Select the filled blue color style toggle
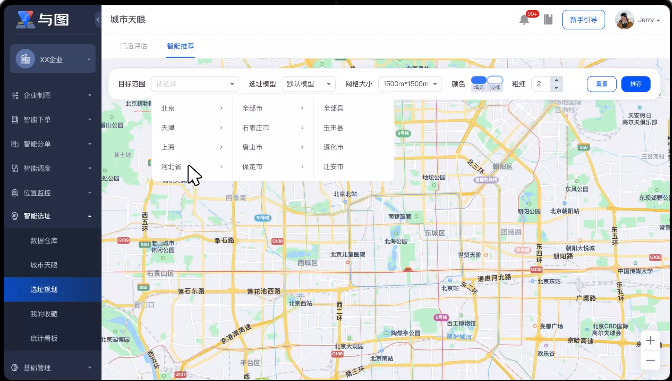The height and width of the screenshot is (381, 672). pyautogui.click(x=479, y=84)
